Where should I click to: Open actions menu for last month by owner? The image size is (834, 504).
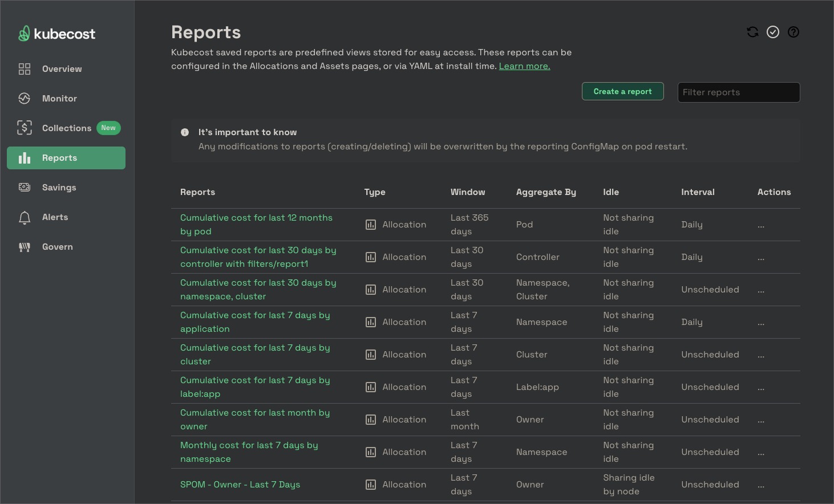click(x=761, y=421)
